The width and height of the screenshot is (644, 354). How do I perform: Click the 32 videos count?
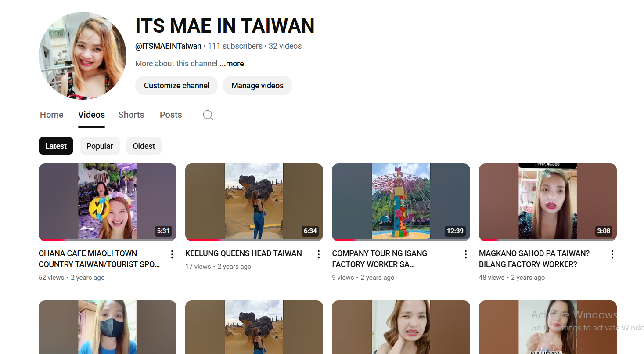tap(285, 46)
